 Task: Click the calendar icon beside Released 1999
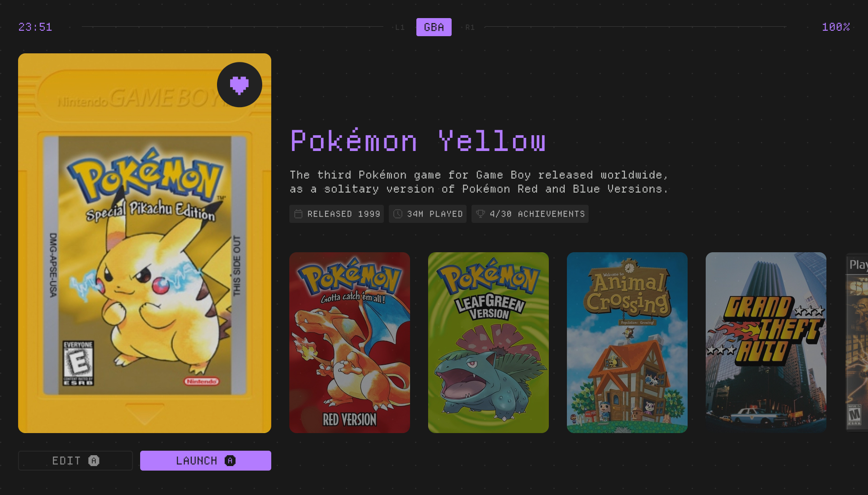click(298, 214)
